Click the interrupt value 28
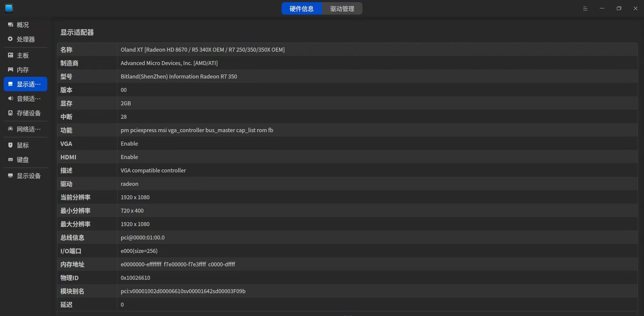This screenshot has width=644, height=316. click(x=124, y=117)
